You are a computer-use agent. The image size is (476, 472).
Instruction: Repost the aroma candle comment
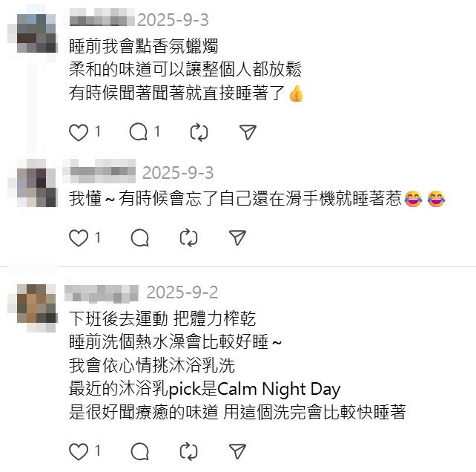pyautogui.click(x=199, y=133)
